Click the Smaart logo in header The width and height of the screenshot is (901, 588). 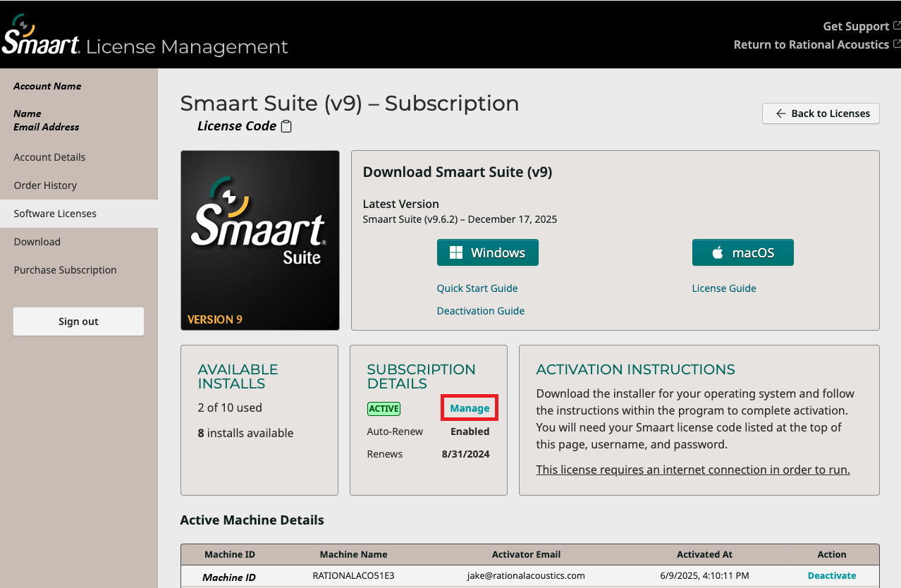41,35
